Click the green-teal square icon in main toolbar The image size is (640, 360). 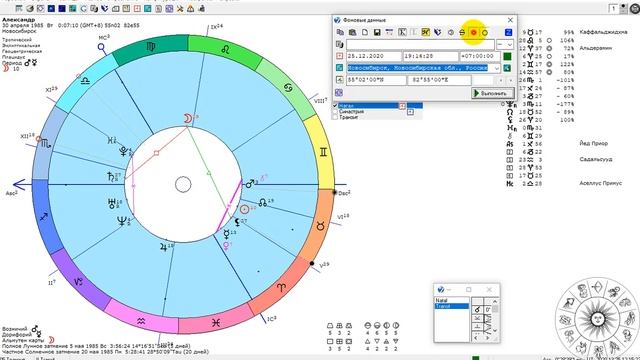72,9
